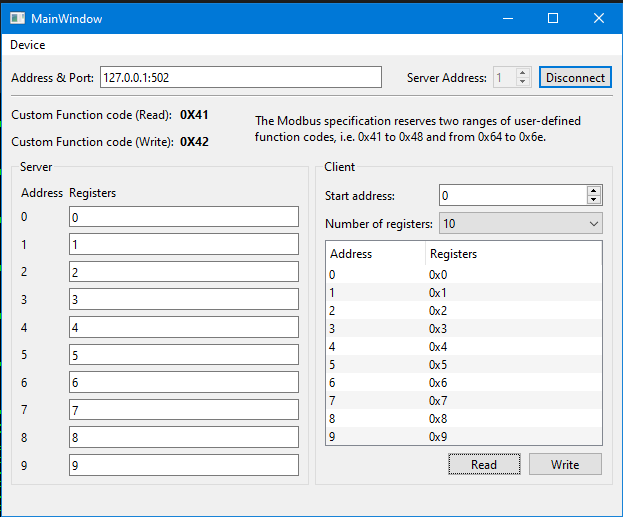623x517 pixels.
Task: Click Server register field for address 0
Action: click(x=183, y=217)
